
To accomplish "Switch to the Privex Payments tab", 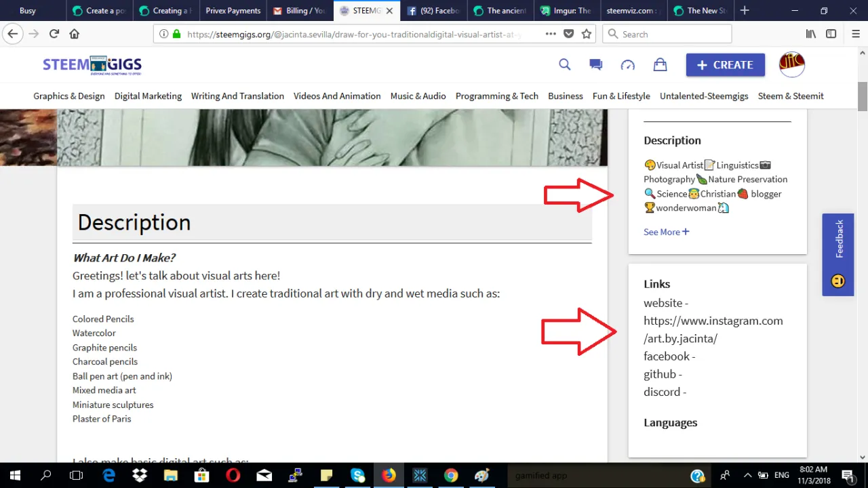I will pos(233,11).
